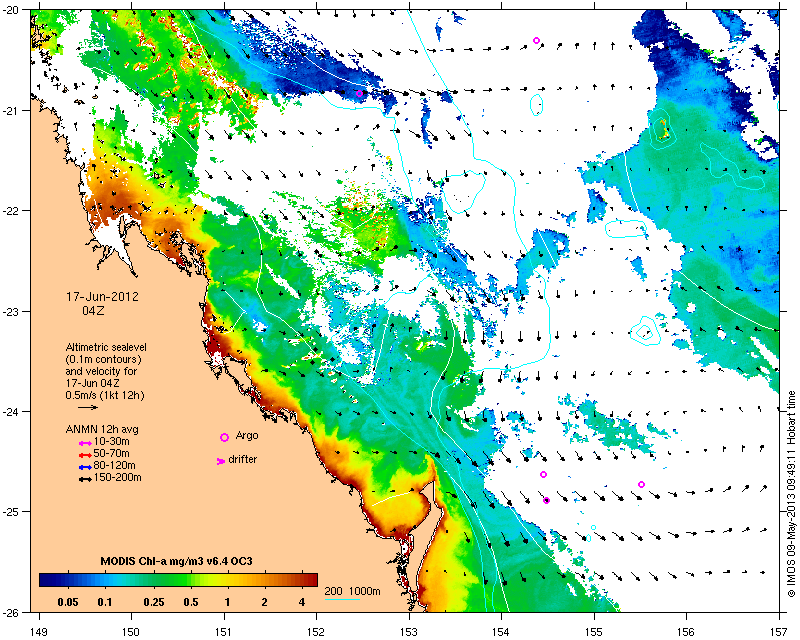Click the Argo float marker near 154.45E, 24.6S

pos(543,475)
